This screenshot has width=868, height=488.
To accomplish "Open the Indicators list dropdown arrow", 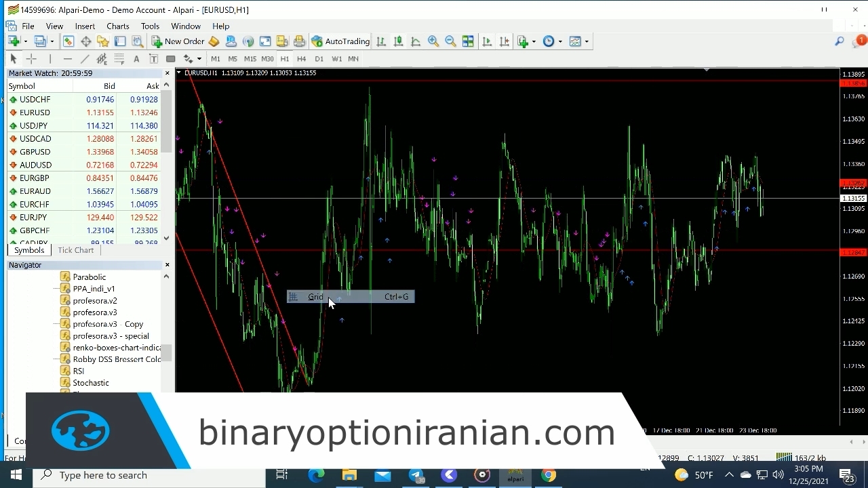I will (534, 41).
